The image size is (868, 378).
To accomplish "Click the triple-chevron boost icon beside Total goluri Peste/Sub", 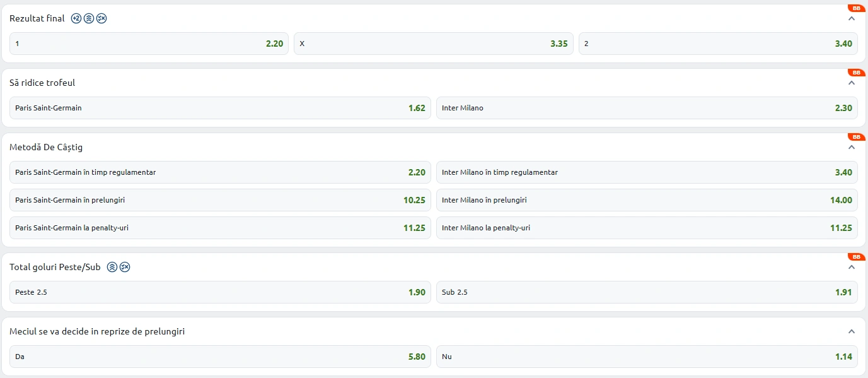I will pos(112,267).
